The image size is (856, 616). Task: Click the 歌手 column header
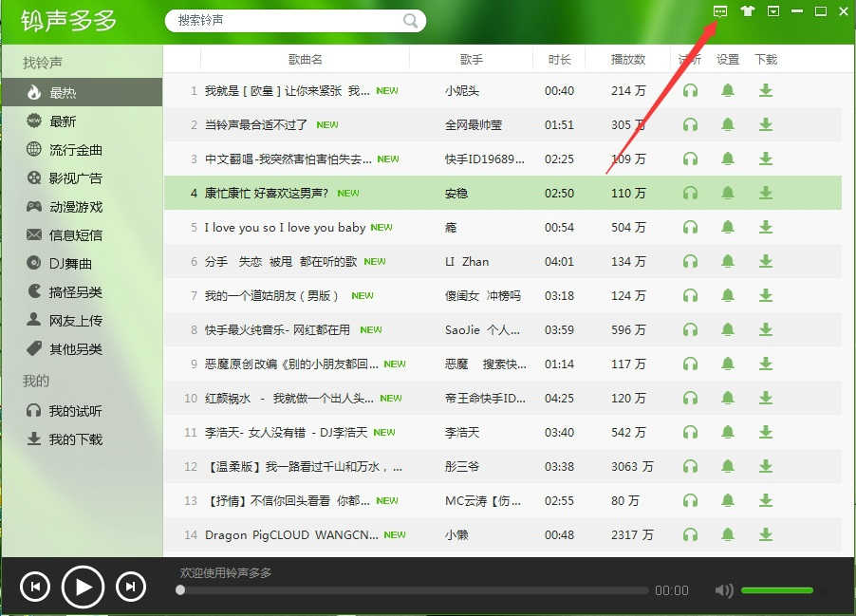(471, 59)
